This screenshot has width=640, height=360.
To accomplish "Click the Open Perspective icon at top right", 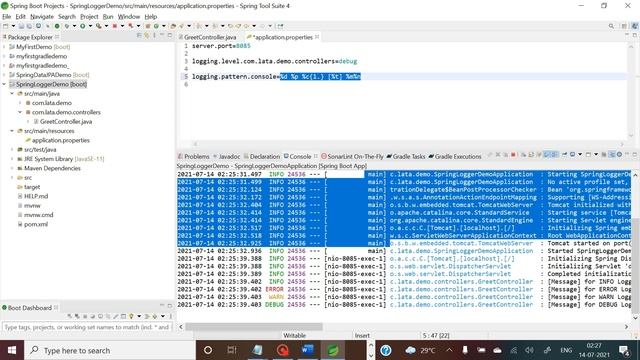I will pos(624,26).
